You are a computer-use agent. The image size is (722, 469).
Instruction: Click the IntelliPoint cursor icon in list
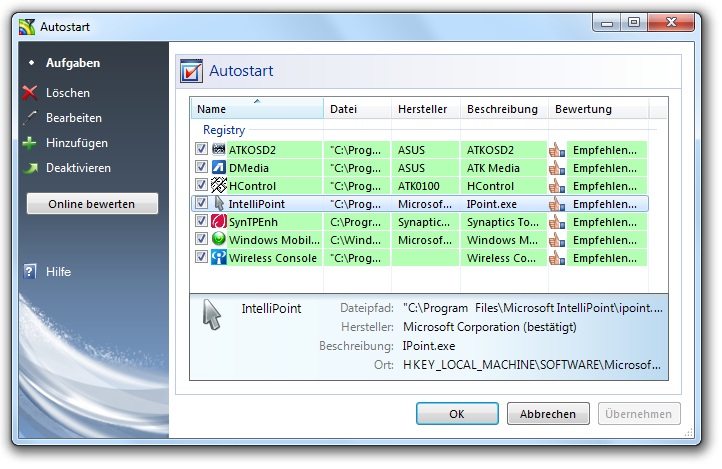click(x=219, y=203)
